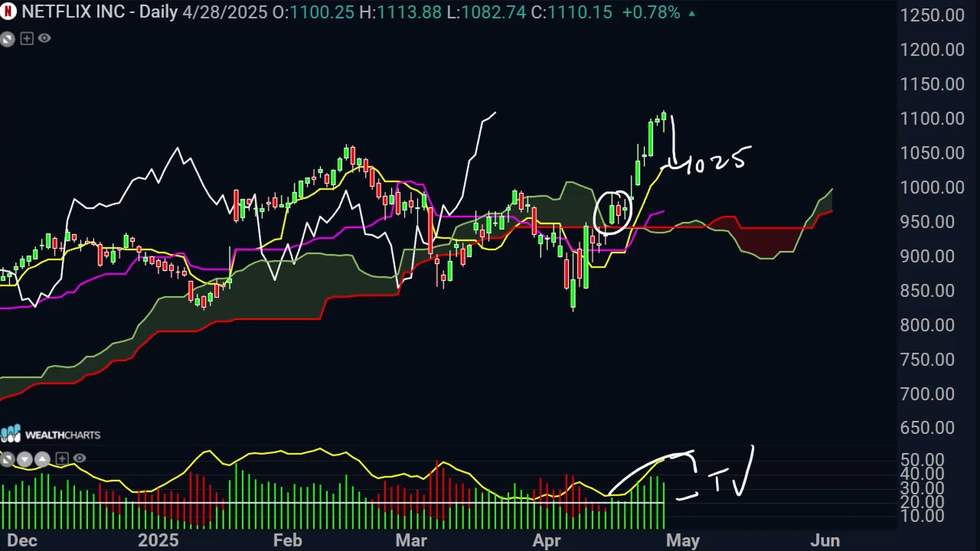Click the Apr label on the time axis
This screenshot has width=980, height=551.
(x=547, y=540)
